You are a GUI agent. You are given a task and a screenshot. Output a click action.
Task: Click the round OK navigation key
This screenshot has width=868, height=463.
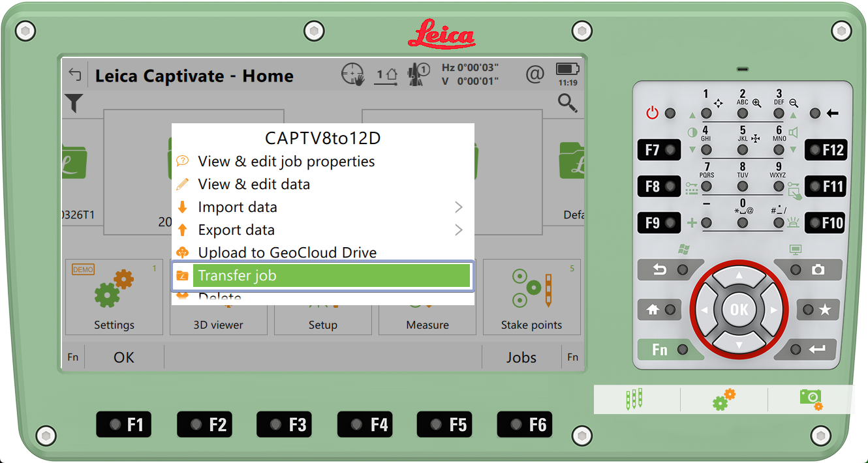point(739,310)
